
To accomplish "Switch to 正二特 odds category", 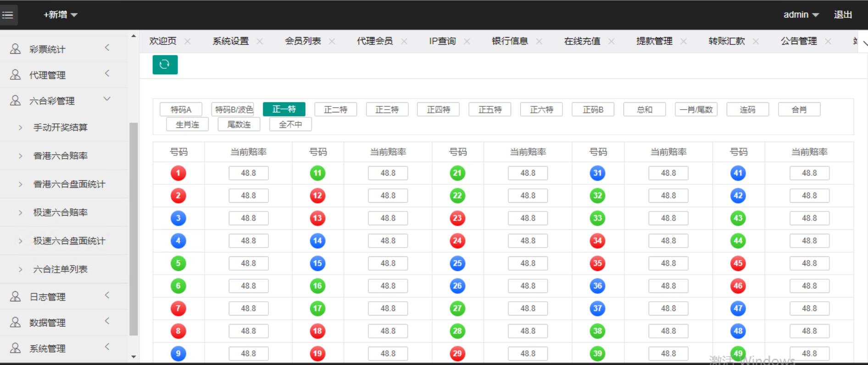I will coord(335,110).
